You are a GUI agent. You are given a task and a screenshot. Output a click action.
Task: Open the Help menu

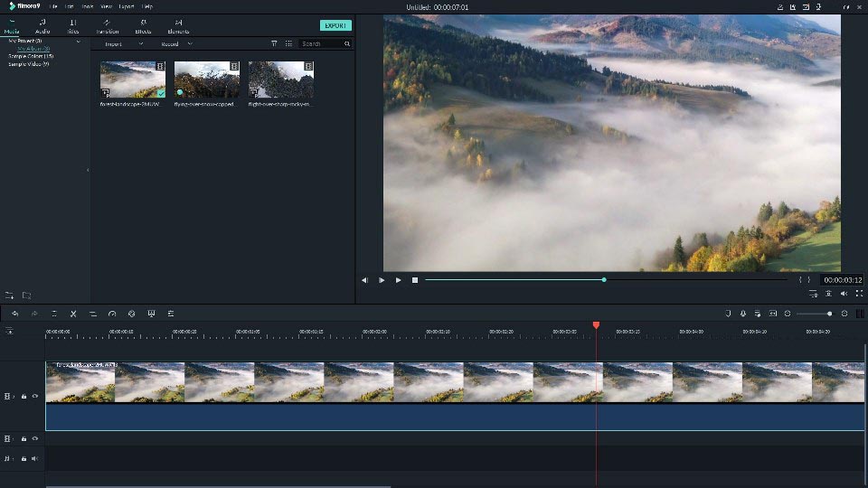click(147, 6)
